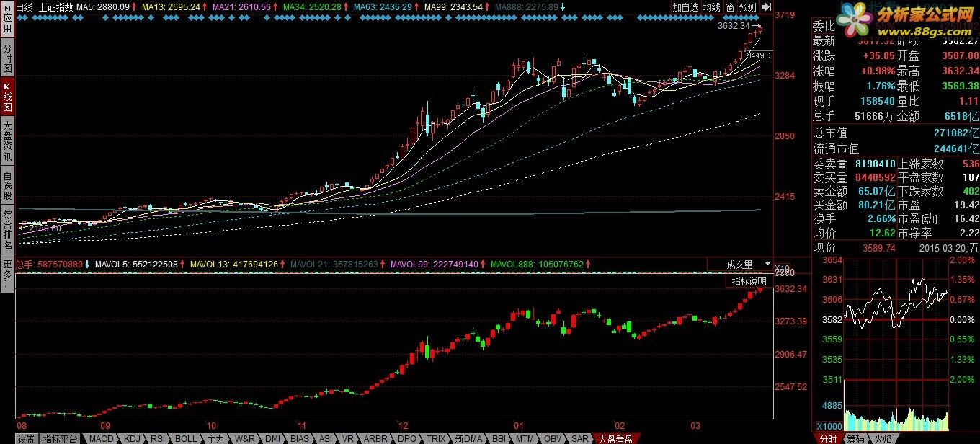This screenshot has height=444, width=980.
Task: Click the 加自选 button
Action: click(686, 6)
